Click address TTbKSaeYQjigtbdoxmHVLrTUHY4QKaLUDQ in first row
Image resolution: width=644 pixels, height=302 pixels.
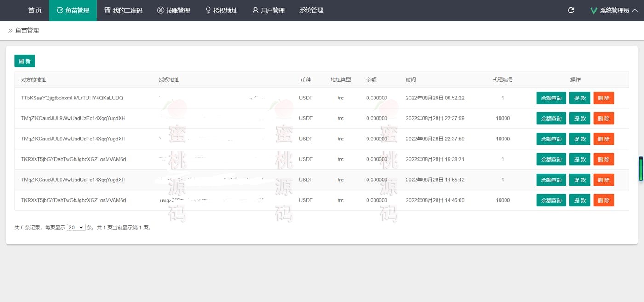[x=72, y=98]
